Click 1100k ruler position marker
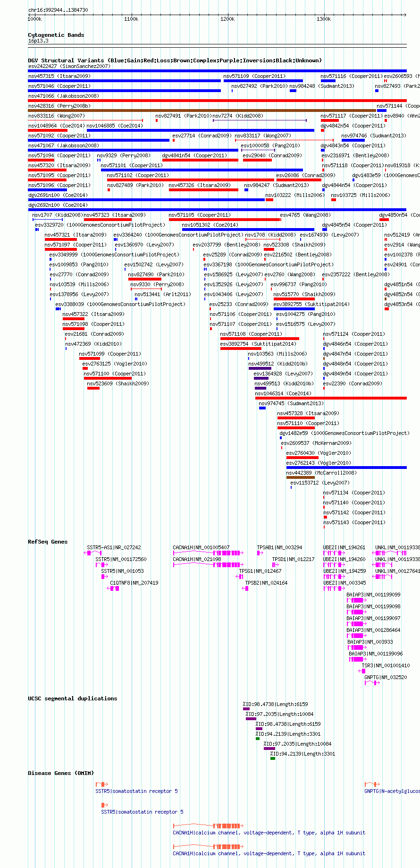Screen dimensions: 420x868 click(x=131, y=19)
